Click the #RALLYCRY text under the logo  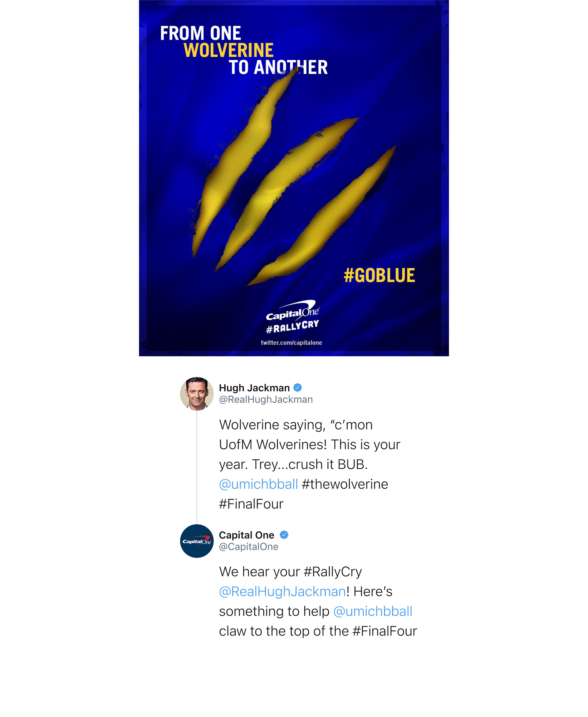292,327
